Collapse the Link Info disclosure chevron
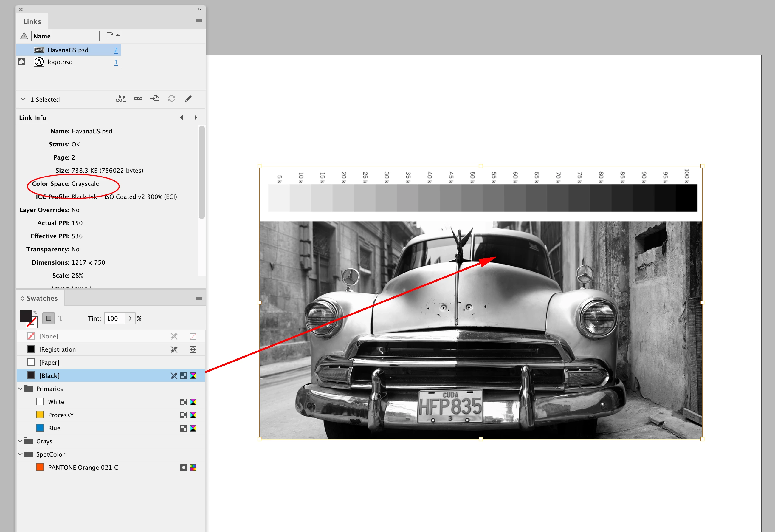 (x=23, y=99)
